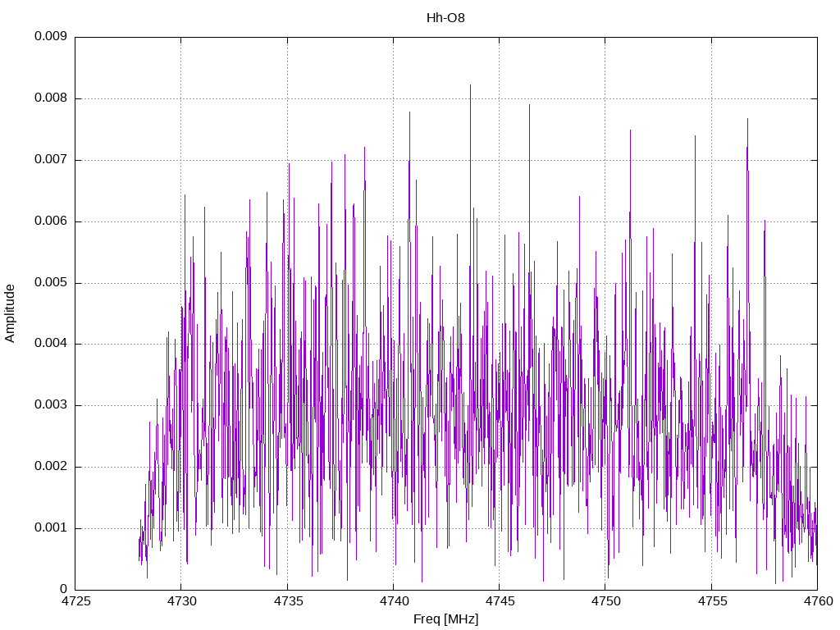The height and width of the screenshot is (630, 840).
Task: Click the y-axis value 0.008
Action: point(51,98)
